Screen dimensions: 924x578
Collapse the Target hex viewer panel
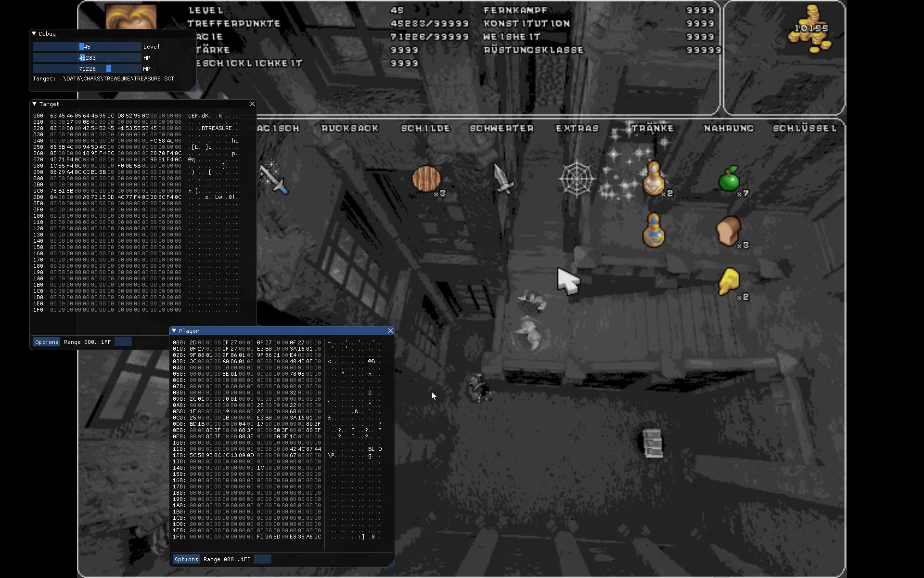click(34, 104)
